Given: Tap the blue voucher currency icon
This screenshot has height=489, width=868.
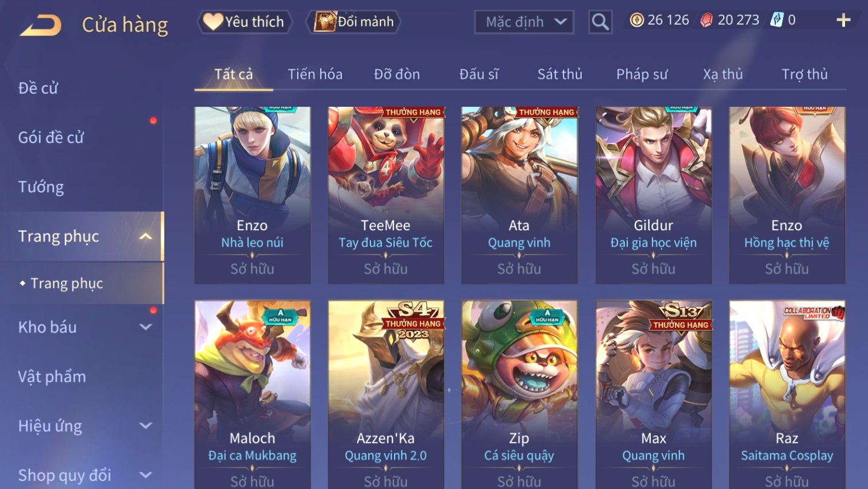Looking at the screenshot, I should tap(777, 20).
